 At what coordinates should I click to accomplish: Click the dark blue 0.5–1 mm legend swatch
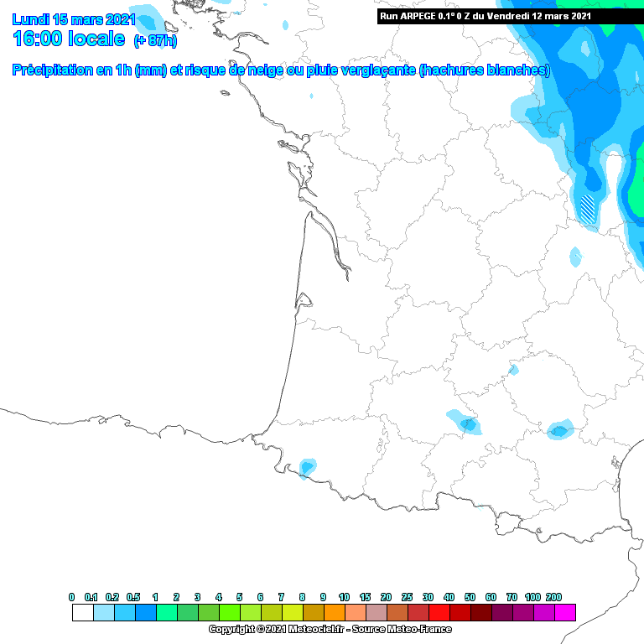(145, 613)
